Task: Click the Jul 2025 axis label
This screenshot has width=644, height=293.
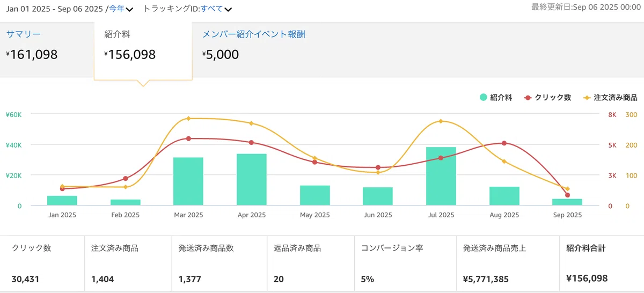Action: 441,215
